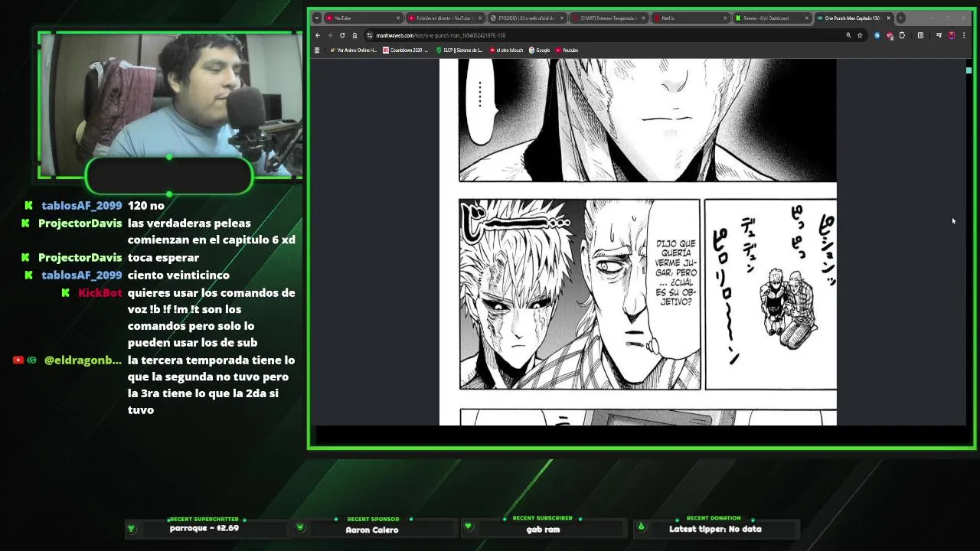Close the One Punch-Man Capítulo tab

[888, 18]
